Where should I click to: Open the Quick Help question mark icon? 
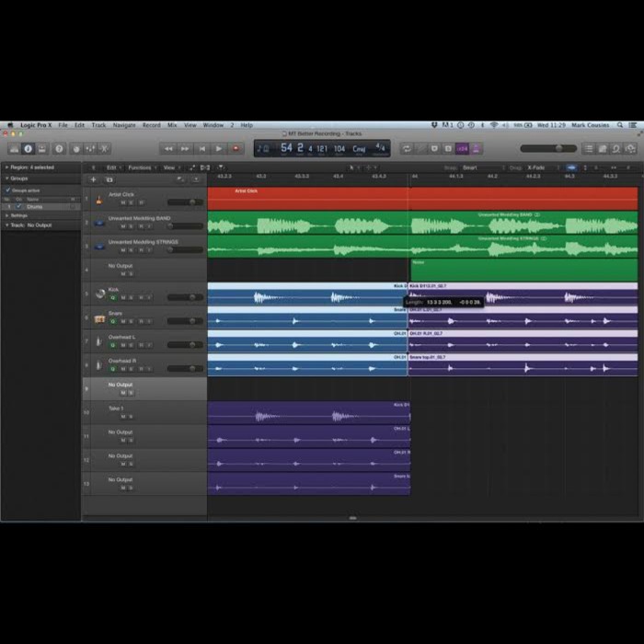[59, 148]
